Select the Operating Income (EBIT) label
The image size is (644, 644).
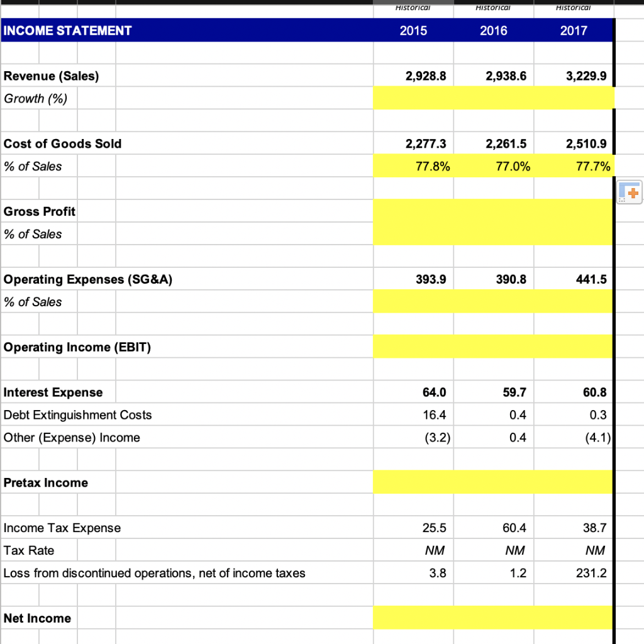tap(77, 347)
